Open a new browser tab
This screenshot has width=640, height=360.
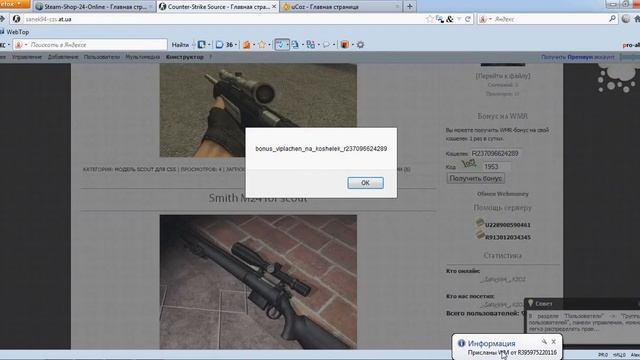click(410, 6)
